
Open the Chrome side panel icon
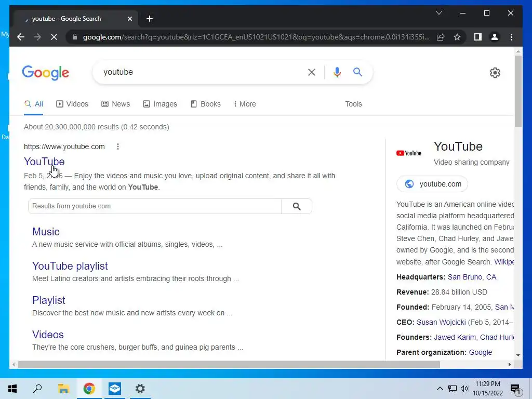[x=478, y=37]
